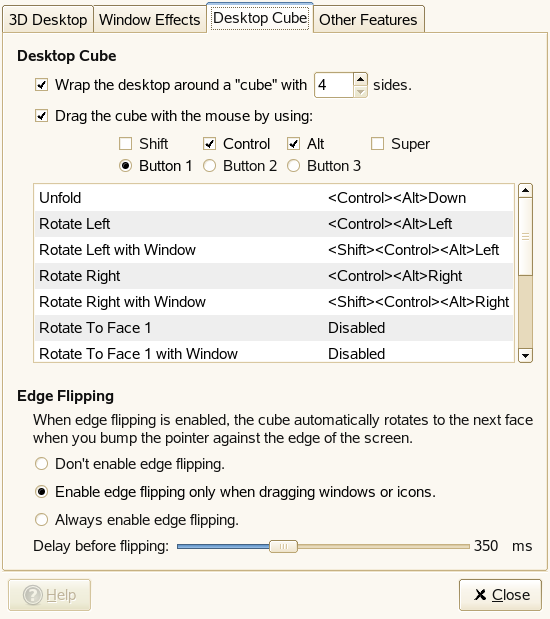Uncheck the Alt modifier checkbox

pos(293,144)
